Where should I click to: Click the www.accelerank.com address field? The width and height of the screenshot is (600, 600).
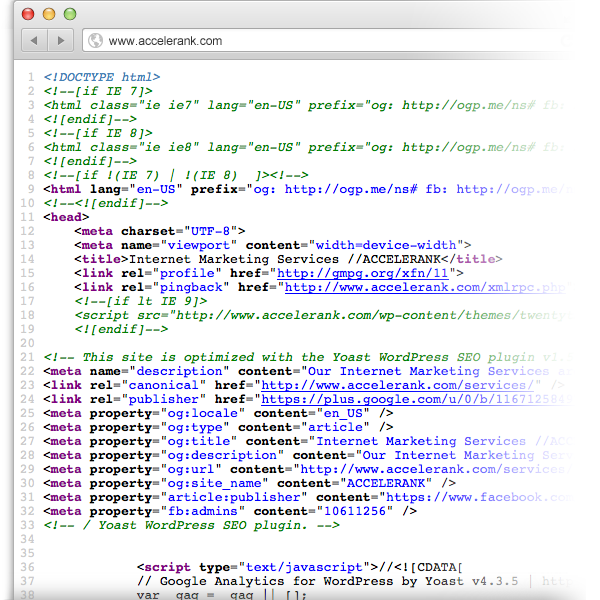coord(327,41)
